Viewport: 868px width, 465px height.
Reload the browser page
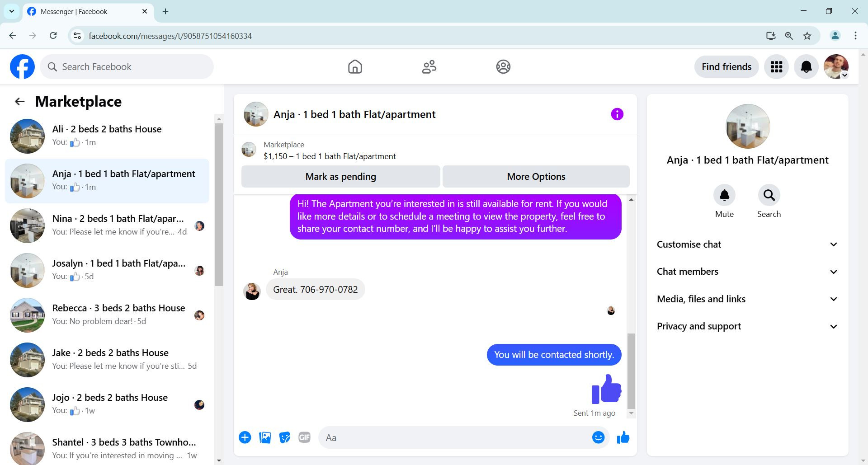[53, 36]
